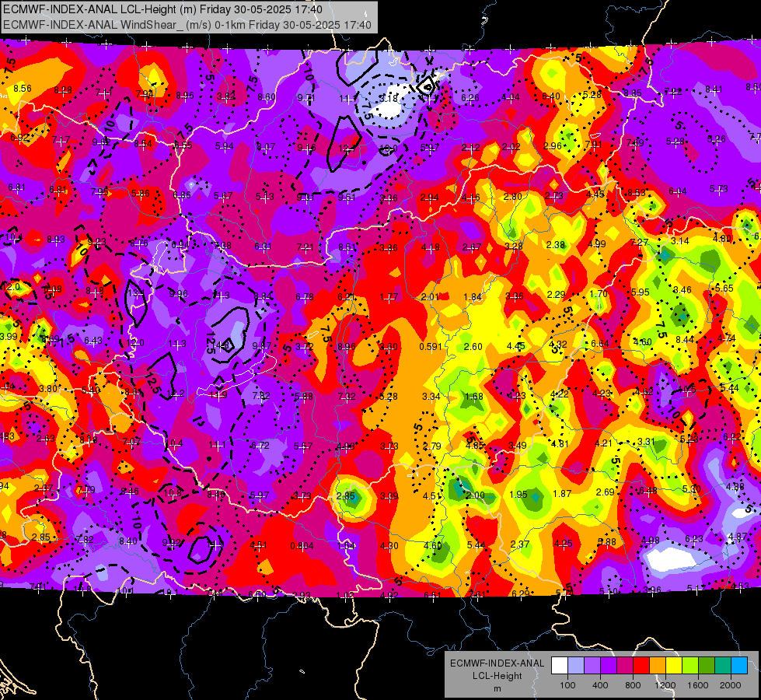Click the 6.23 grid point value
The width and height of the screenshot is (761, 700).
tap(694, 538)
